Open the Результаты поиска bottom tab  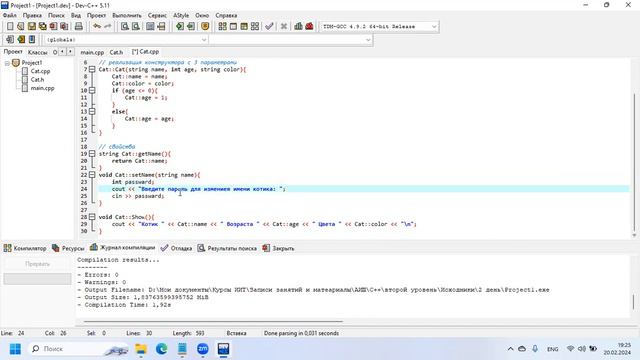227,248
